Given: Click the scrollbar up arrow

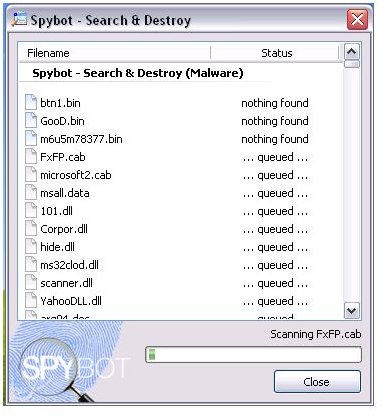Looking at the screenshot, I should coord(351,52).
